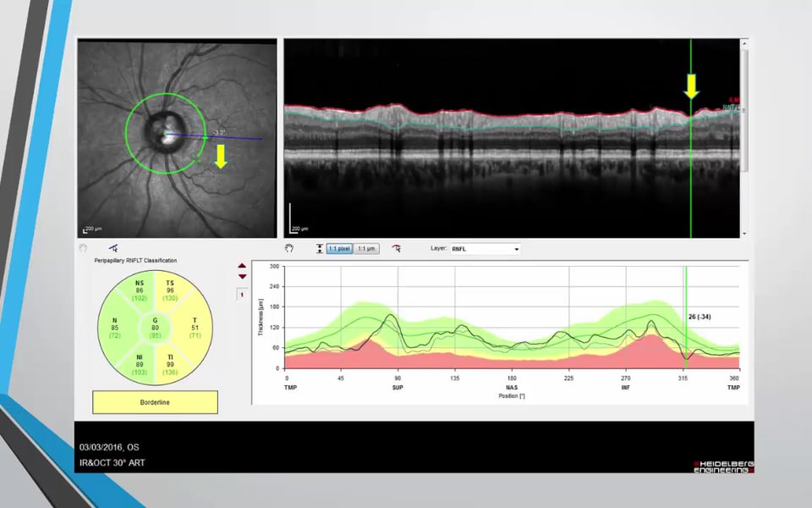Click the red down arrow beside graph
The width and height of the screenshot is (812, 508).
pyautogui.click(x=243, y=277)
